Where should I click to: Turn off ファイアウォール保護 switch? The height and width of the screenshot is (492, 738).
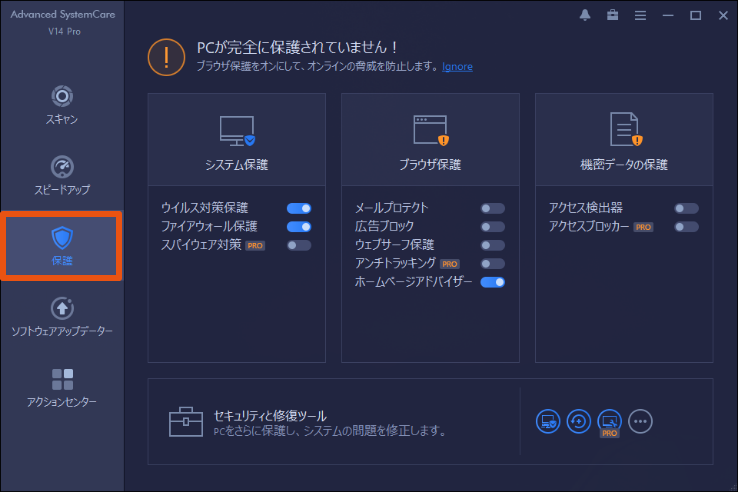point(299,226)
